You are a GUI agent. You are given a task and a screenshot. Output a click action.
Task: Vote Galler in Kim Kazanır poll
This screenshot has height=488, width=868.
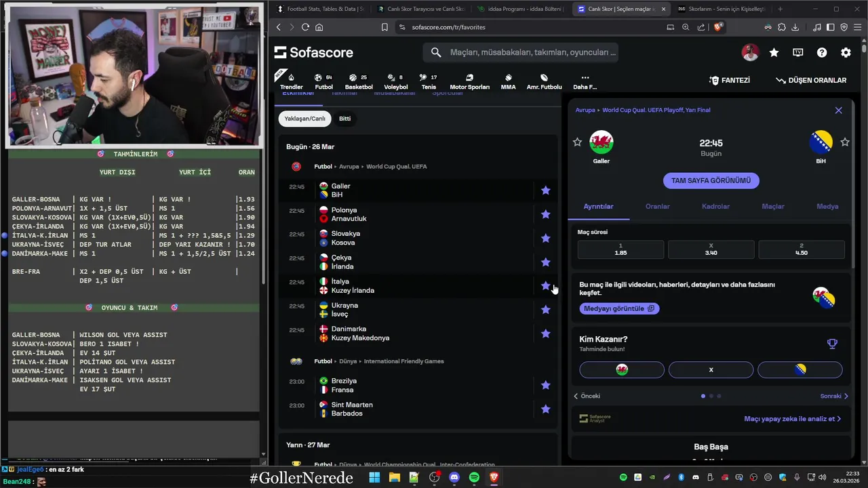(622, 369)
